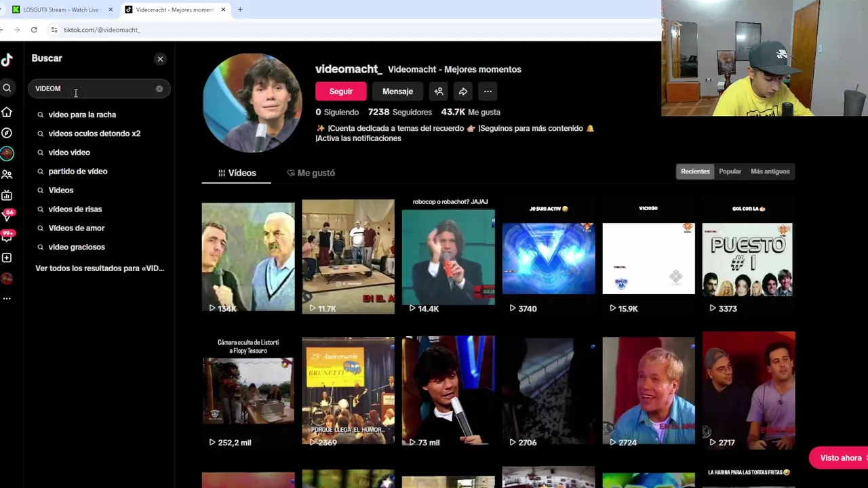Open the Friends people icon

pos(7,175)
